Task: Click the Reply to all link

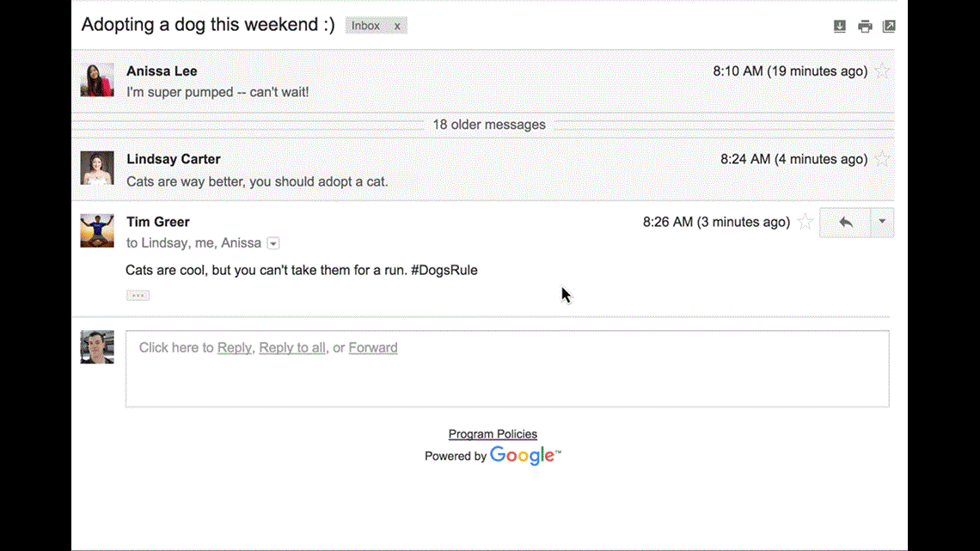Action: (292, 347)
